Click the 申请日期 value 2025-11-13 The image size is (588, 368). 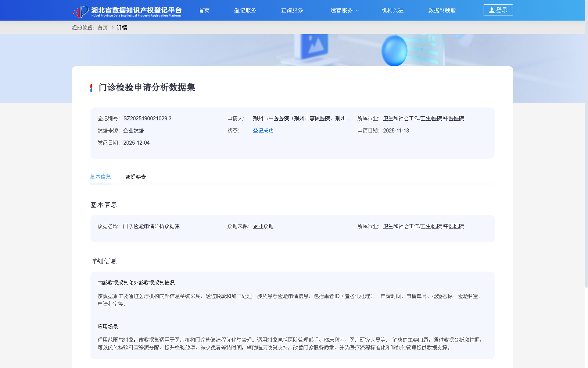(x=396, y=131)
